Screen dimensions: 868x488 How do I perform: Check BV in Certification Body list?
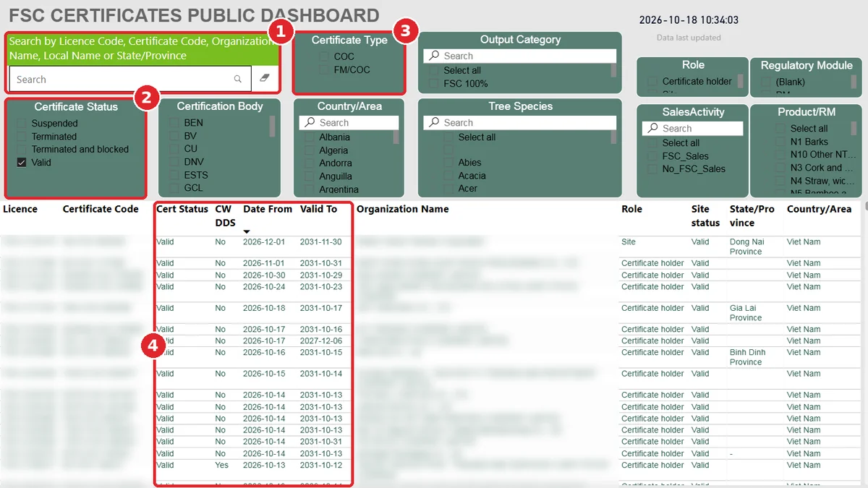174,136
